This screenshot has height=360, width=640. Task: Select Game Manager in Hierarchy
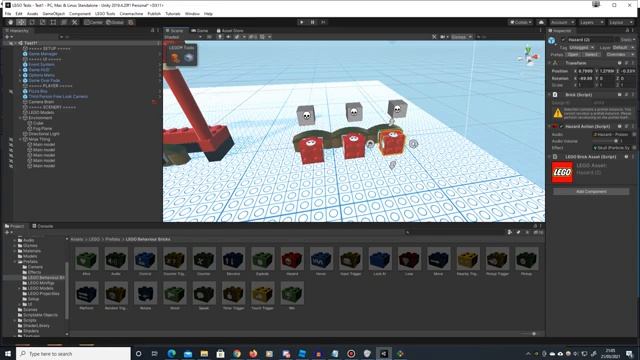click(43, 54)
